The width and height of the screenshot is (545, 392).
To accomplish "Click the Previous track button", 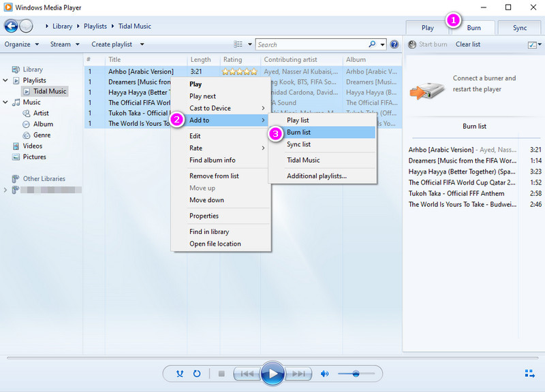I will pyautogui.click(x=247, y=374).
